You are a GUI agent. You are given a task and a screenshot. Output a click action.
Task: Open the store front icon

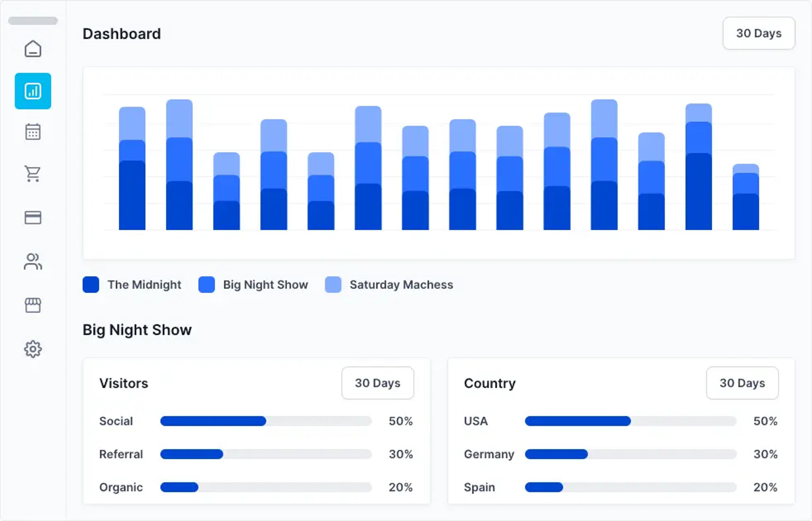[x=33, y=305]
